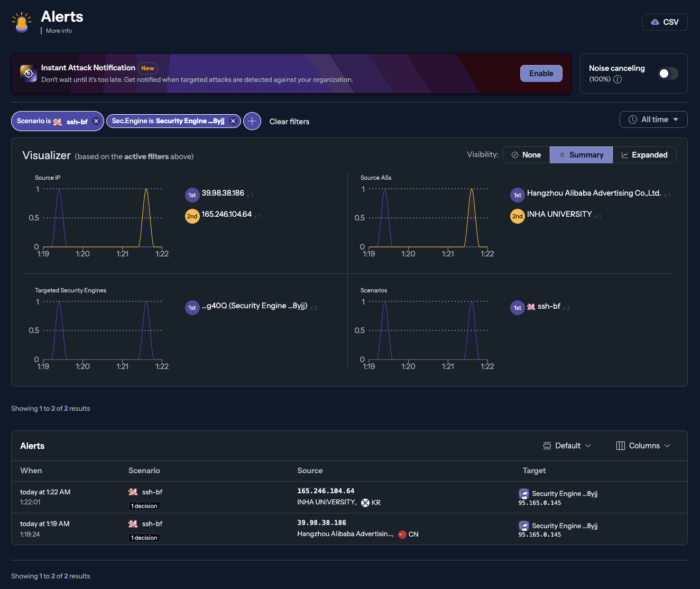
Task: Select the None visibility option
Action: pos(527,154)
